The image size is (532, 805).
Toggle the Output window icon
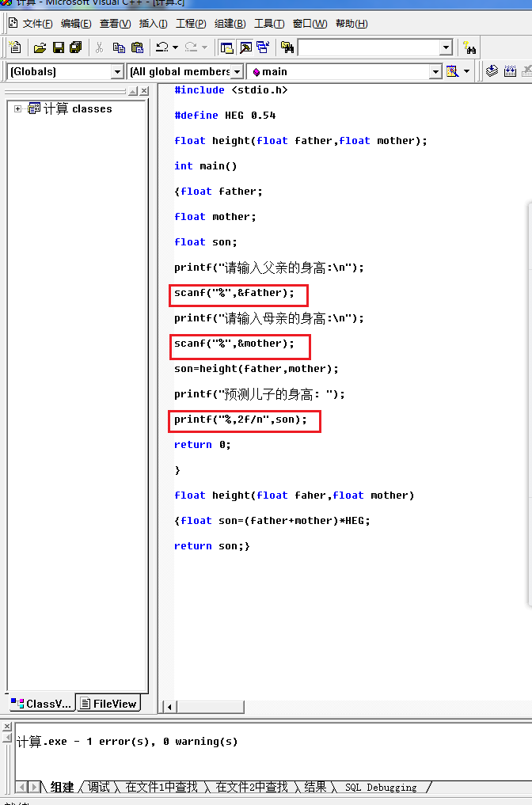245,47
